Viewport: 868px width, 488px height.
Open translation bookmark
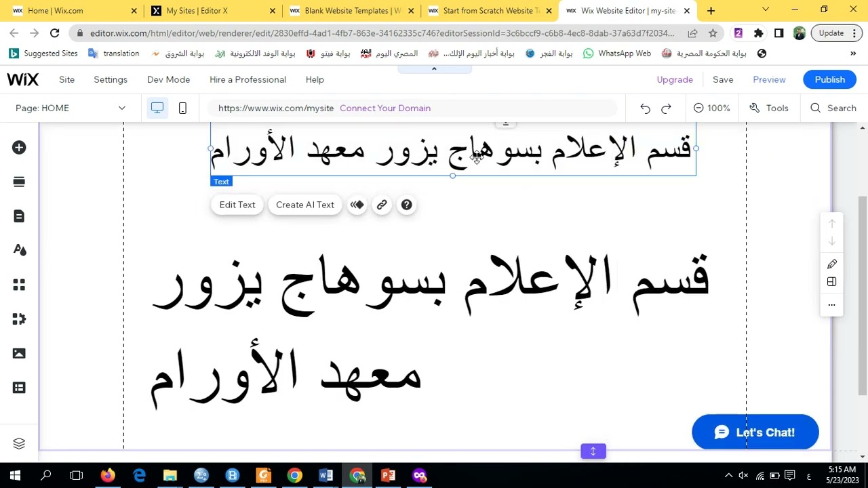(x=114, y=54)
